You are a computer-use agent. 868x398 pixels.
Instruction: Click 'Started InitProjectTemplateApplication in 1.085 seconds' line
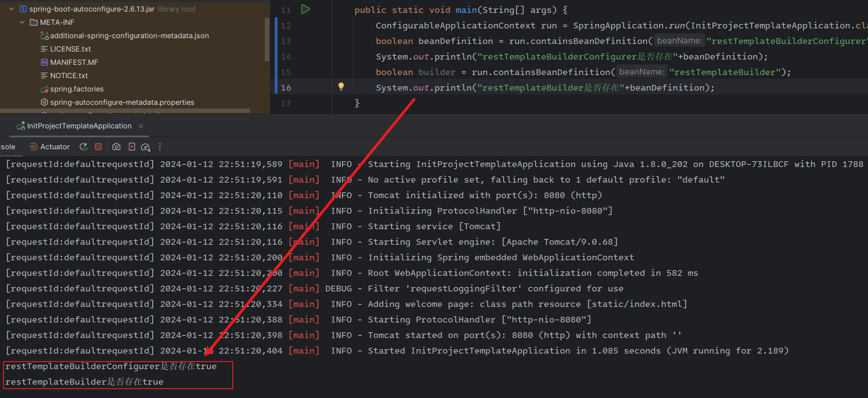[397, 351]
